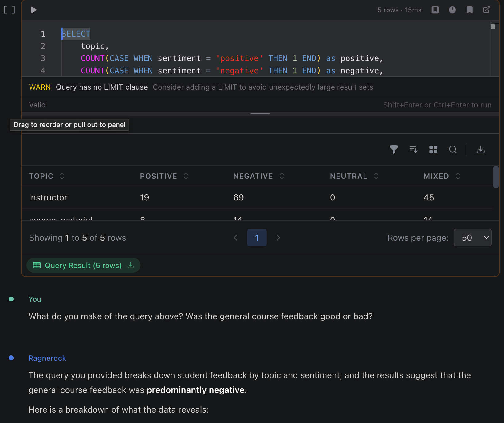Click the user question message text
This screenshot has width=504, height=423.
(x=200, y=316)
